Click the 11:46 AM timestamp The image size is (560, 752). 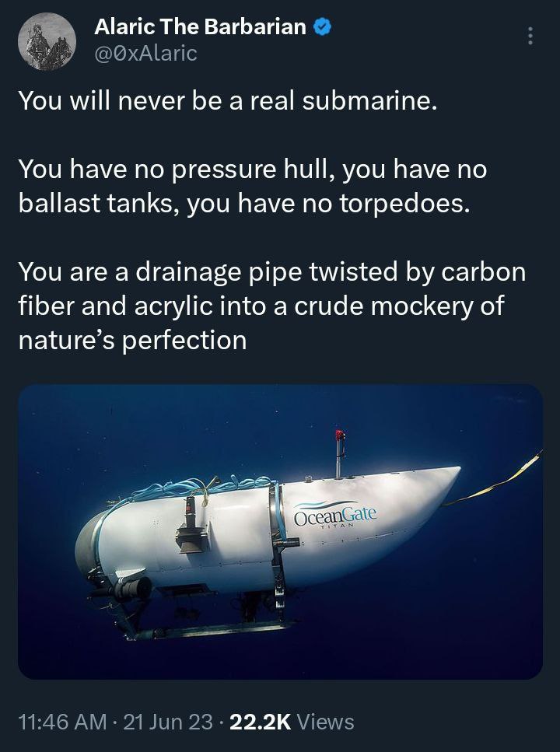[x=62, y=722]
